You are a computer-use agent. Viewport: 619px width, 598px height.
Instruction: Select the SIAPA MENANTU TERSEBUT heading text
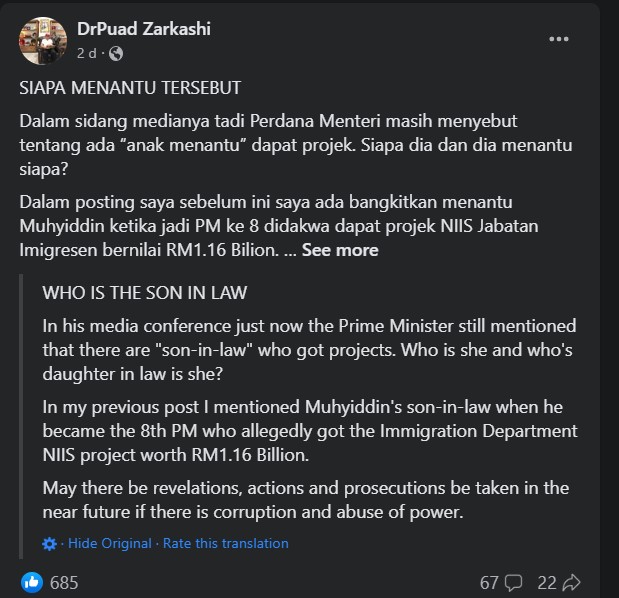pyautogui.click(x=130, y=88)
